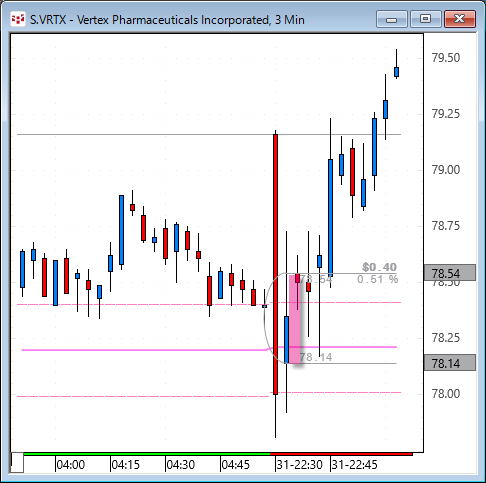
Task: Click the pink shaded measurement rectangle
Action: pos(295,319)
